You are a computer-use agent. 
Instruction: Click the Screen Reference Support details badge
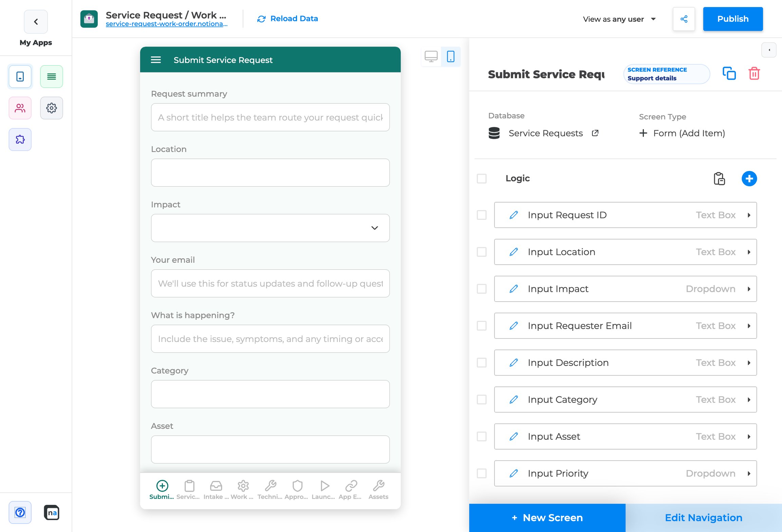tap(666, 74)
